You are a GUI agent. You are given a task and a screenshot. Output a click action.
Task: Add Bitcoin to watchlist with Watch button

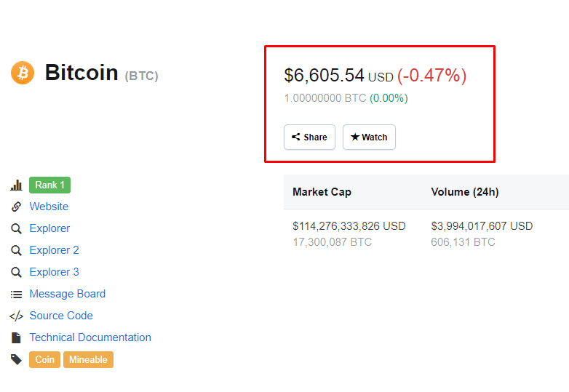pyautogui.click(x=369, y=137)
